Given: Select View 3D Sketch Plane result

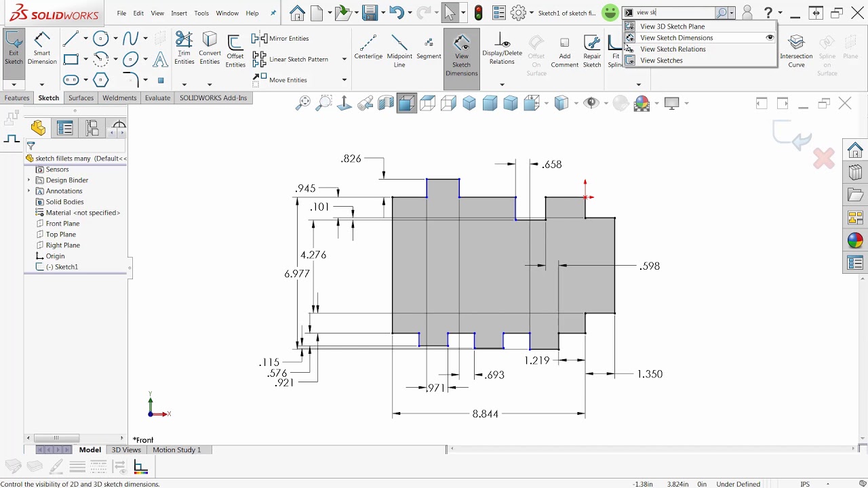Looking at the screenshot, I should tap(700, 26).
